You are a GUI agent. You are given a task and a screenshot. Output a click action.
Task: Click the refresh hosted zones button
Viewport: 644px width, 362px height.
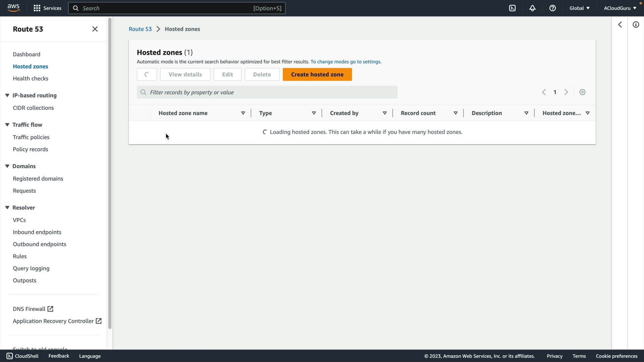tap(147, 74)
